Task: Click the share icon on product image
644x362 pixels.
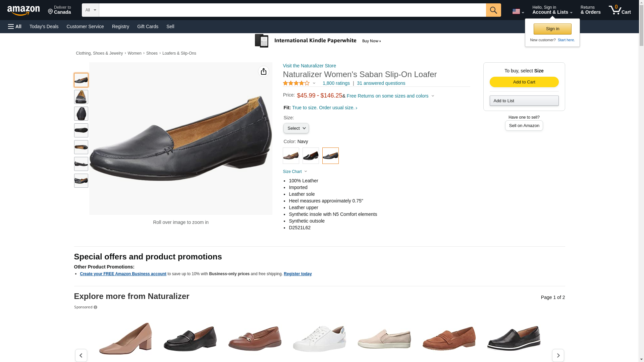Action: (263, 71)
